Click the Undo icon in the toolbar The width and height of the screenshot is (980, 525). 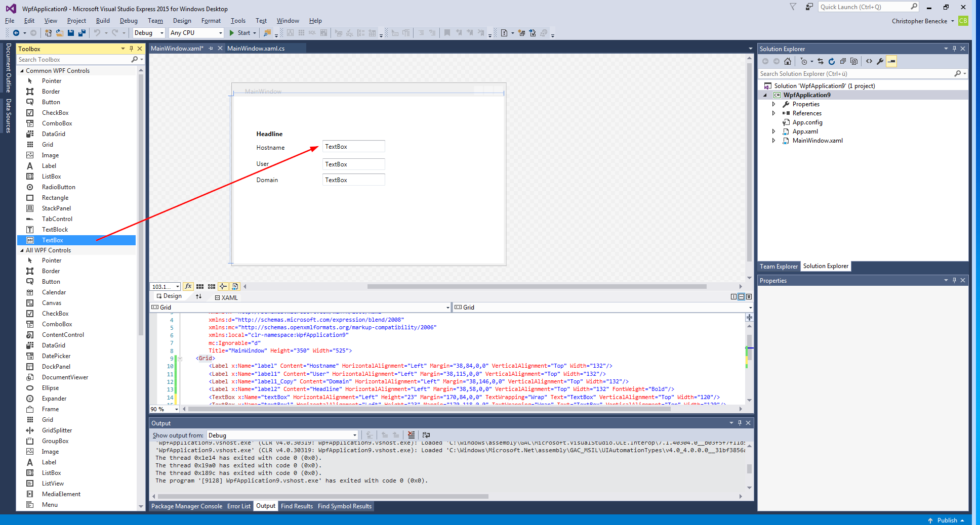point(97,32)
